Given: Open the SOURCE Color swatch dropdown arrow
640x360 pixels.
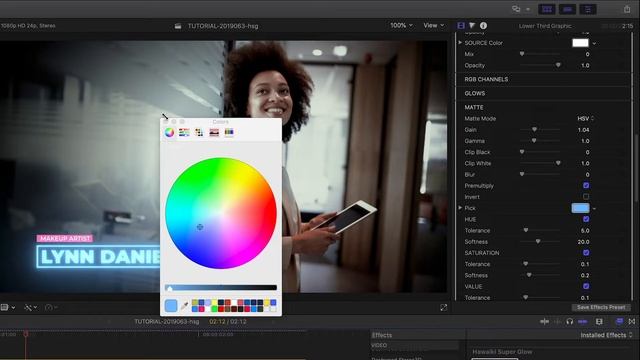Looking at the screenshot, I should coord(594,43).
